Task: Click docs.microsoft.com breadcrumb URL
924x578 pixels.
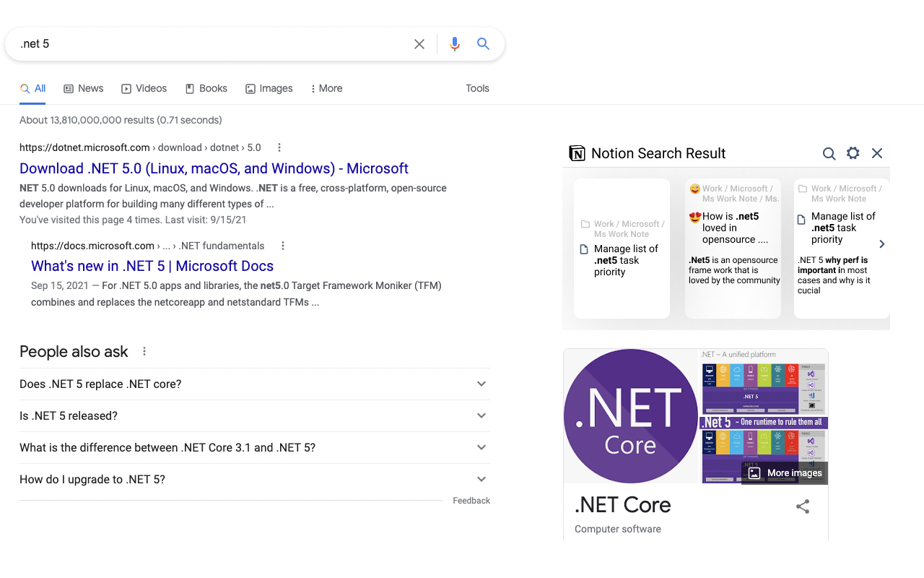Action: click(148, 246)
